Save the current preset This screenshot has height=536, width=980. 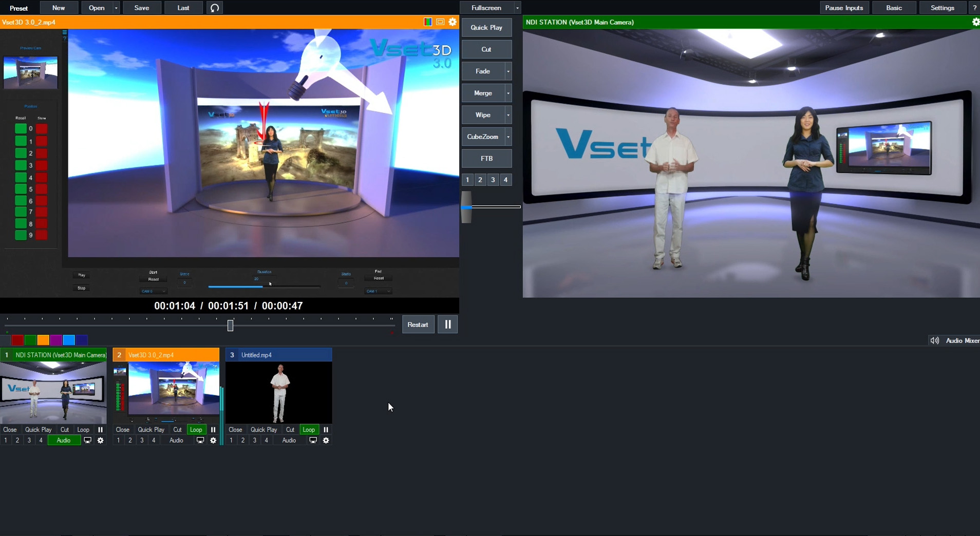(142, 8)
